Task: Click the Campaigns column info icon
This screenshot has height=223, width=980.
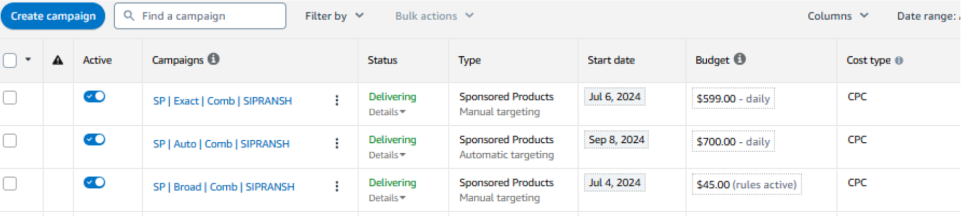Action: (x=214, y=59)
